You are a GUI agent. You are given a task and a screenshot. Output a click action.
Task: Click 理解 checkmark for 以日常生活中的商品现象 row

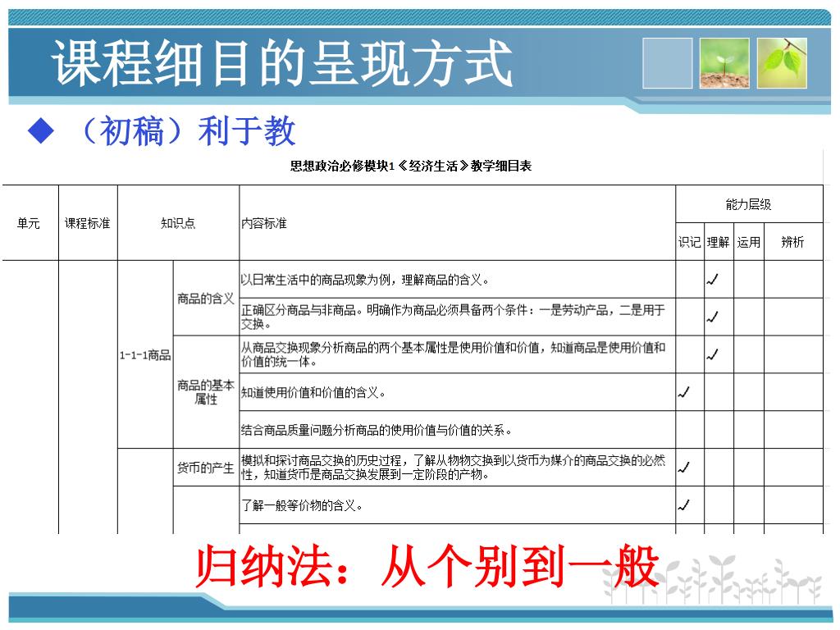[712, 279]
